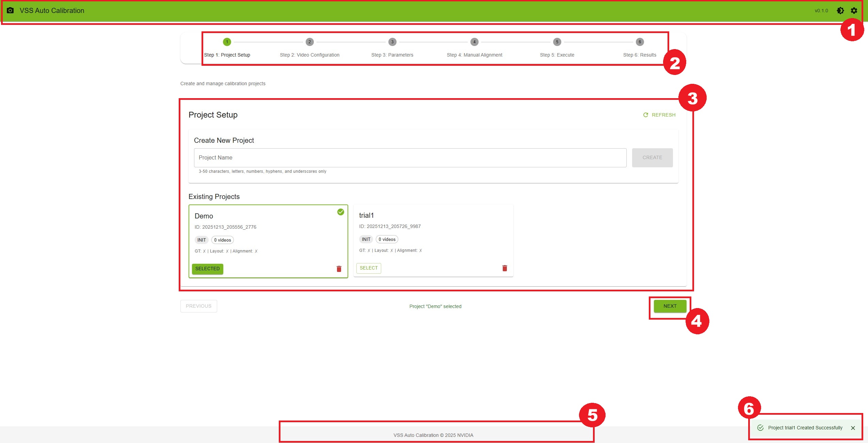868x443 pixels.
Task: Select the trial1 project
Action: 369,268
